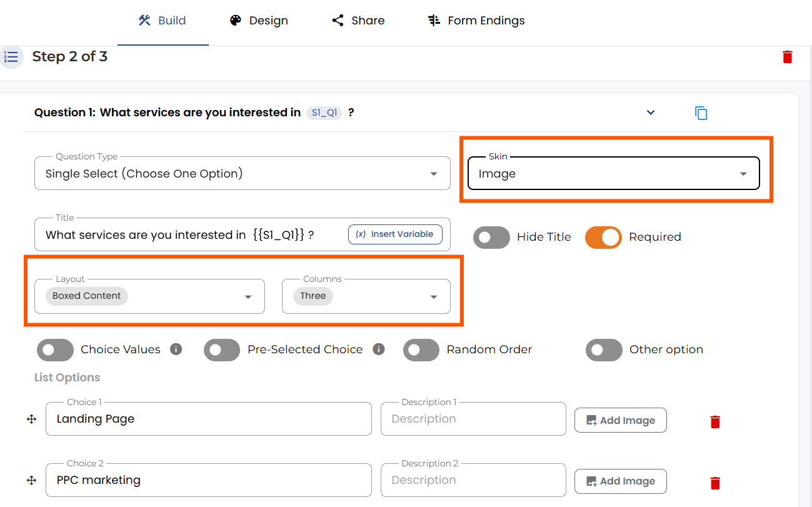This screenshot has height=507, width=812.
Task: Expand the Columns dropdown set to Three
Action: 366,296
